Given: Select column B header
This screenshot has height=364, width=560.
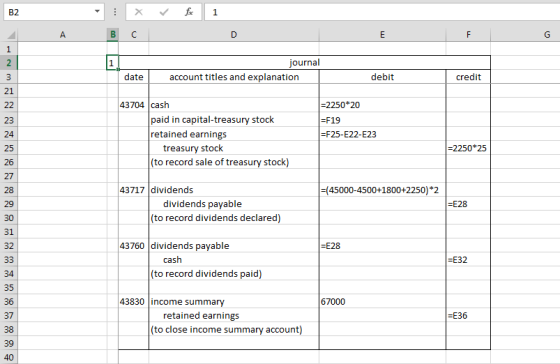Looking at the screenshot, I should tap(113, 35).
